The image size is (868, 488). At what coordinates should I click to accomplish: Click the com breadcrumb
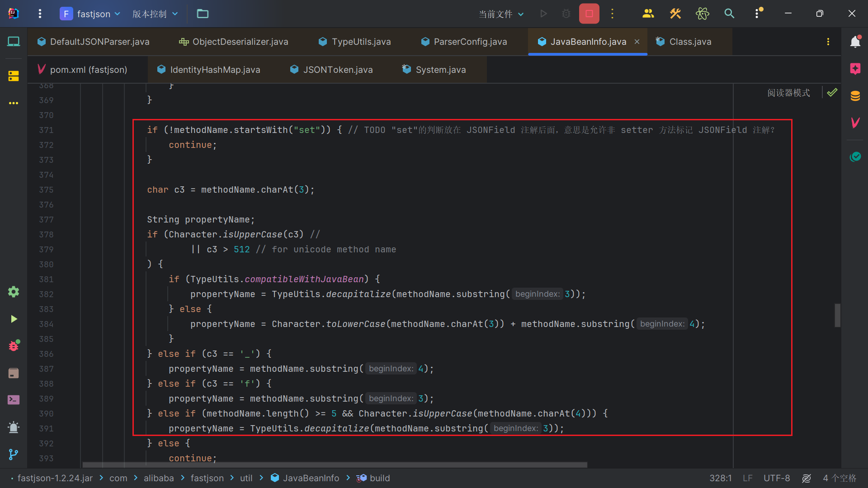point(118,478)
